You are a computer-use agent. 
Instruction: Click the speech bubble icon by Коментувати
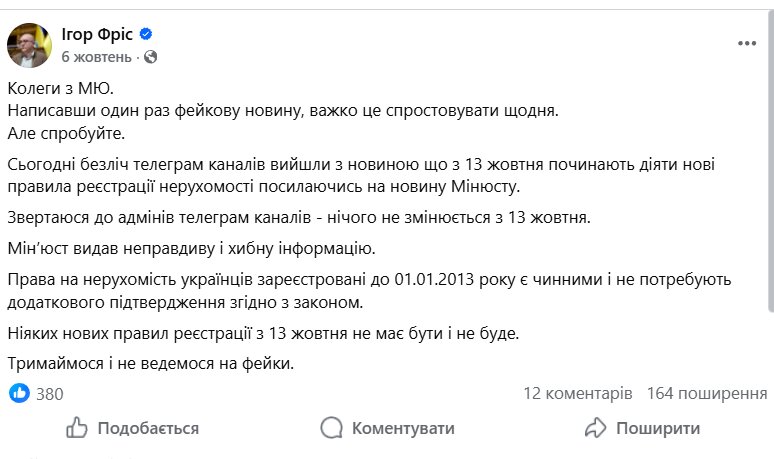click(x=332, y=428)
